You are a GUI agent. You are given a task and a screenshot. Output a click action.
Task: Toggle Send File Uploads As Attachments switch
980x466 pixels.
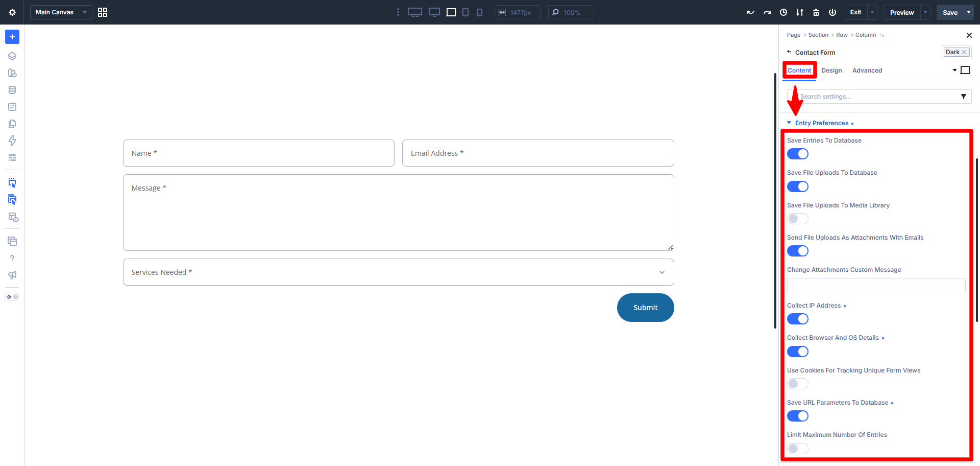pos(798,251)
